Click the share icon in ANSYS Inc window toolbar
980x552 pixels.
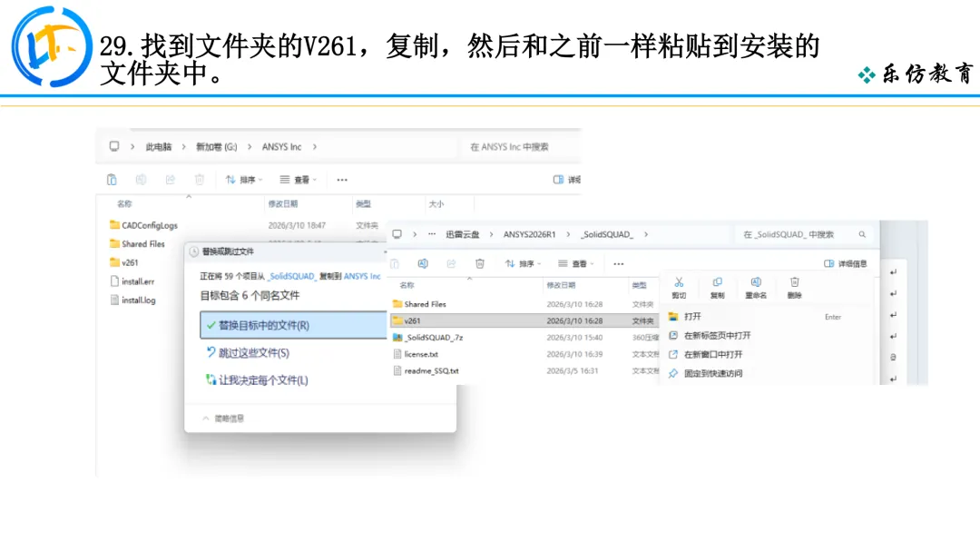pos(170,180)
